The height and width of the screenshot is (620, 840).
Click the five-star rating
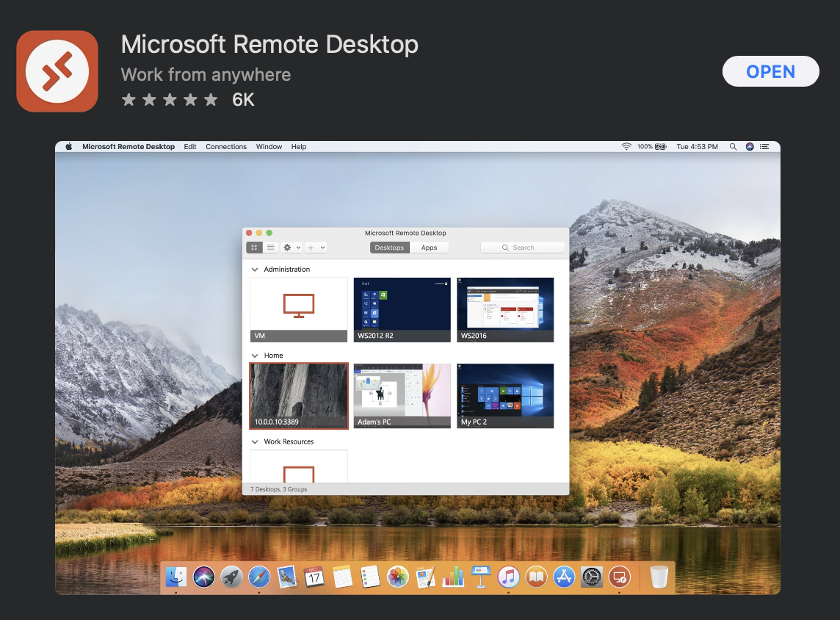click(170, 100)
